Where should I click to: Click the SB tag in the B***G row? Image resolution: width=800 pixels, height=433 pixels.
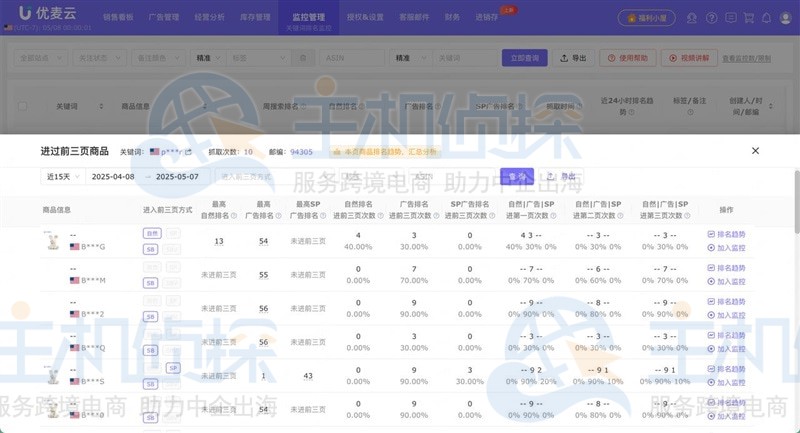tap(151, 249)
